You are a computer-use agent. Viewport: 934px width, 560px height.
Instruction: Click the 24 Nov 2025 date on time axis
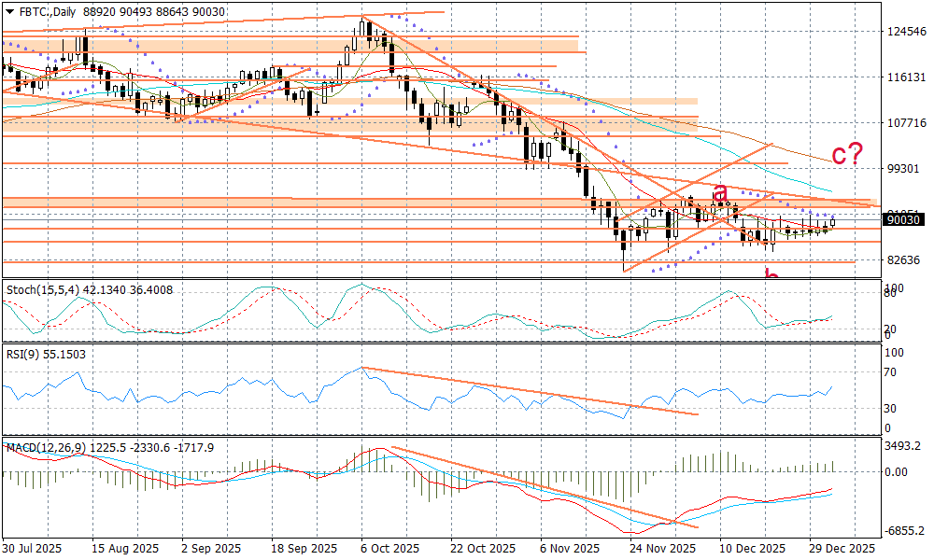tap(662, 549)
